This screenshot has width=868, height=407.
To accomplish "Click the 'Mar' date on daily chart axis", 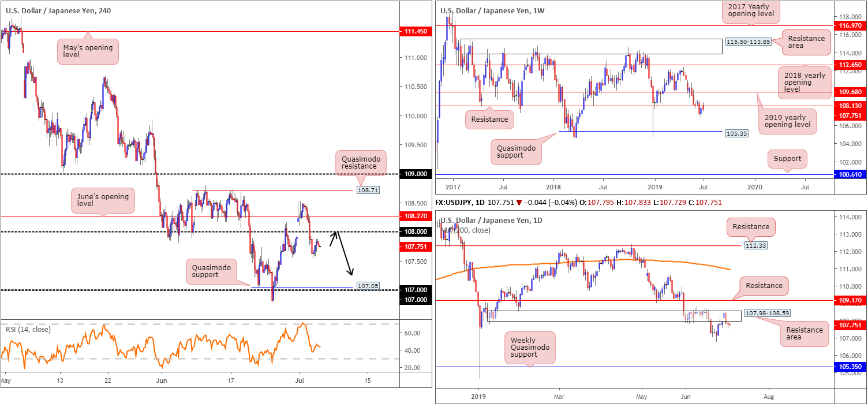I will tap(559, 397).
